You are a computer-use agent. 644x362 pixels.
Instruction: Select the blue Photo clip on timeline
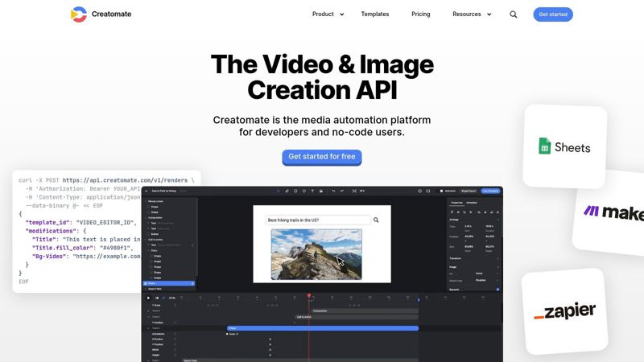(x=323, y=328)
